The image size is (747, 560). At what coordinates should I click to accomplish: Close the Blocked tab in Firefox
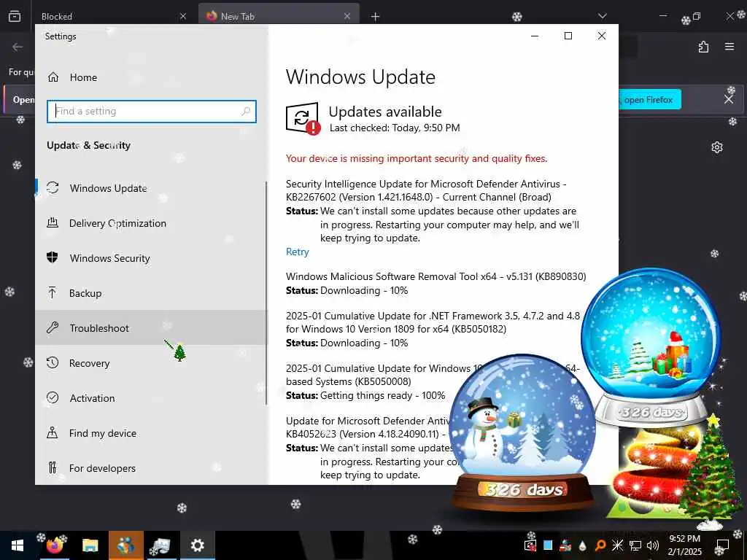pos(183,16)
